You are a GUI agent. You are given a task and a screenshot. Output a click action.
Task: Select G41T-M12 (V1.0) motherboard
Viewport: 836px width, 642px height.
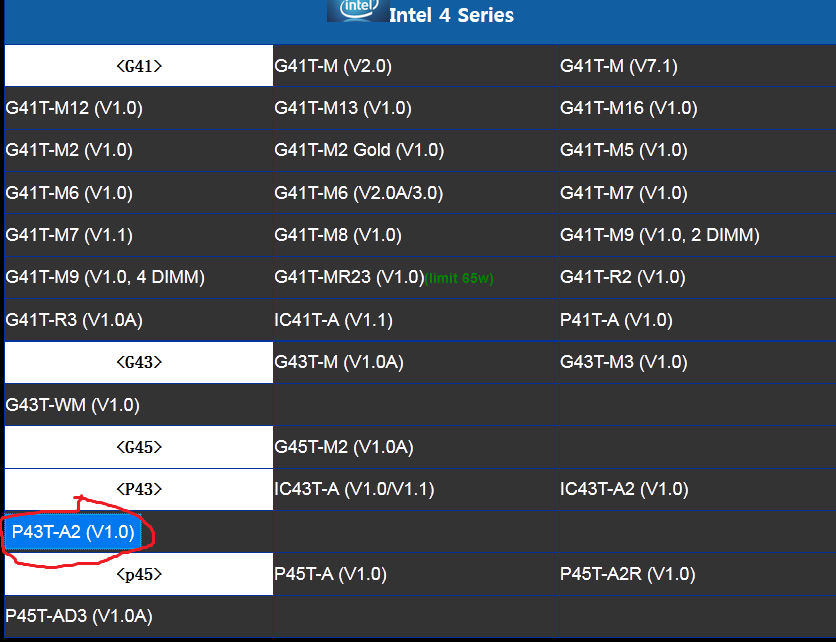[73, 108]
